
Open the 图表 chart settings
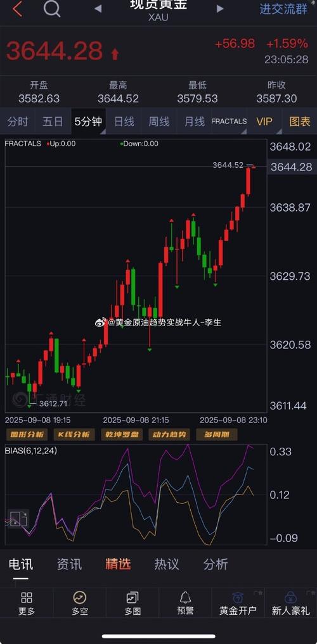300,122
